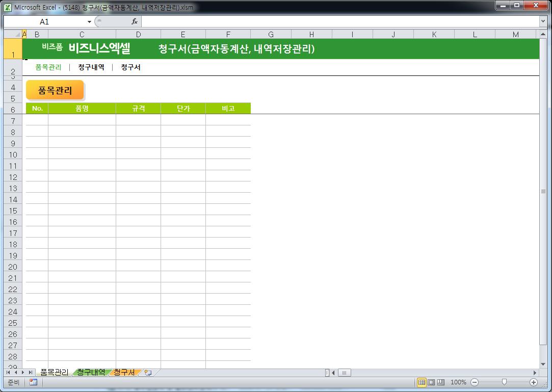552x392 pixels.
Task: Expand the formula bar with chevron
Action: click(x=543, y=21)
